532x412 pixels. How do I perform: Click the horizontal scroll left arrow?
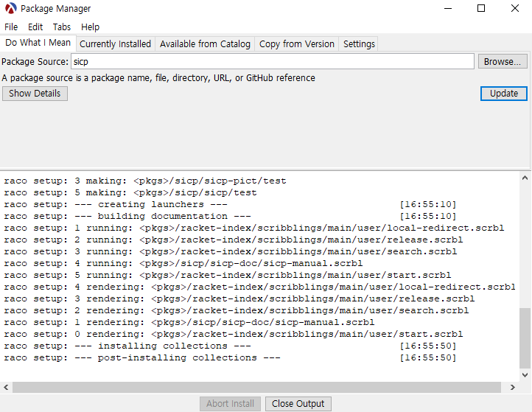tap(6, 387)
